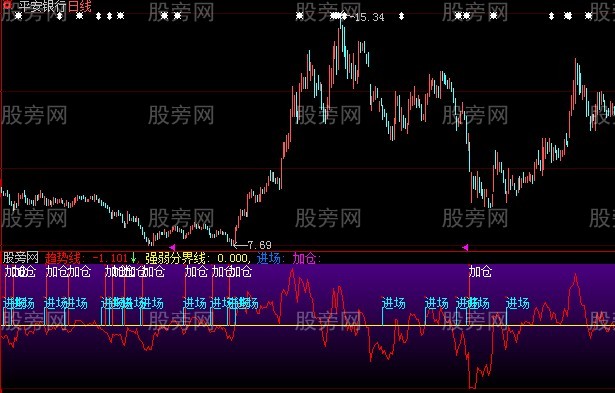Click the magenta triangle marker below 加仓 label on right
The width and height of the screenshot is (615, 393).
click(465, 247)
